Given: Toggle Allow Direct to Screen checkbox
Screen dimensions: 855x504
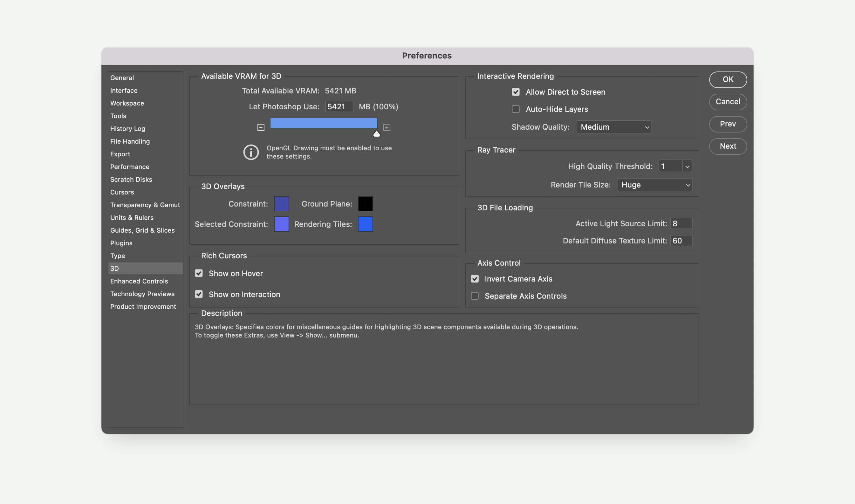Looking at the screenshot, I should [x=516, y=92].
